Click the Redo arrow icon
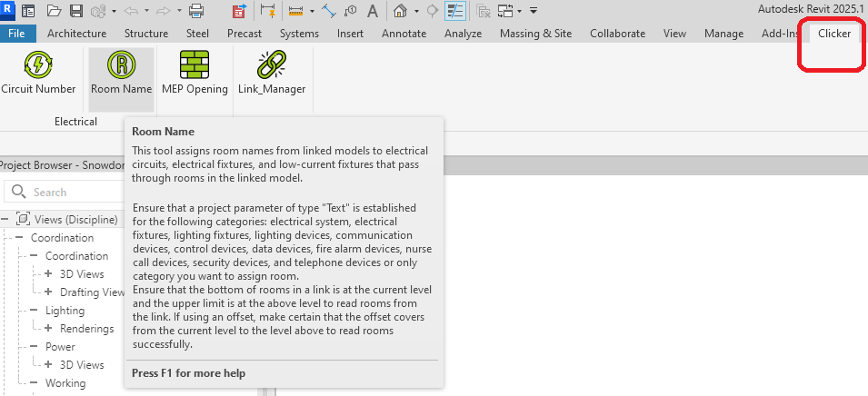Viewport: 868px width, 396px height. [163, 11]
